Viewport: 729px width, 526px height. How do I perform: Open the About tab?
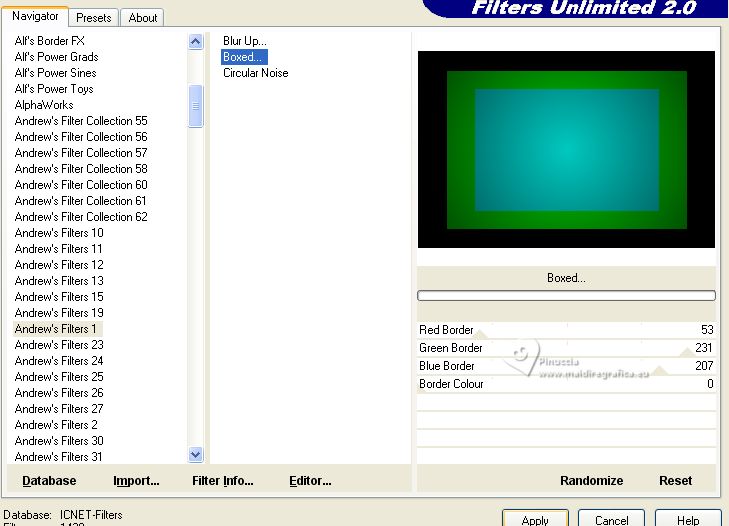142,18
